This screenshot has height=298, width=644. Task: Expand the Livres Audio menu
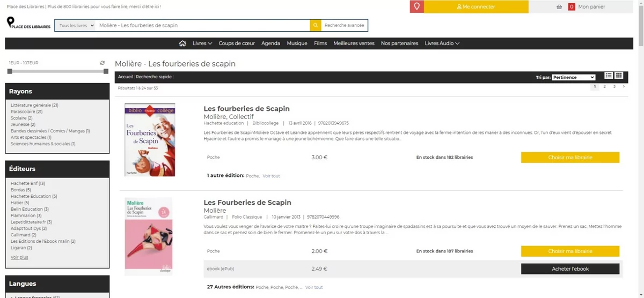442,43
